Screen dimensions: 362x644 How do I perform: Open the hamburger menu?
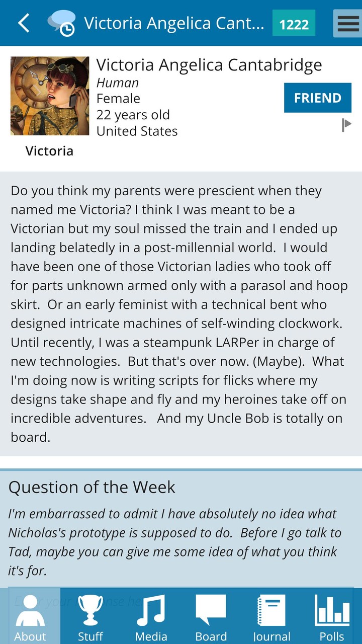click(x=348, y=23)
